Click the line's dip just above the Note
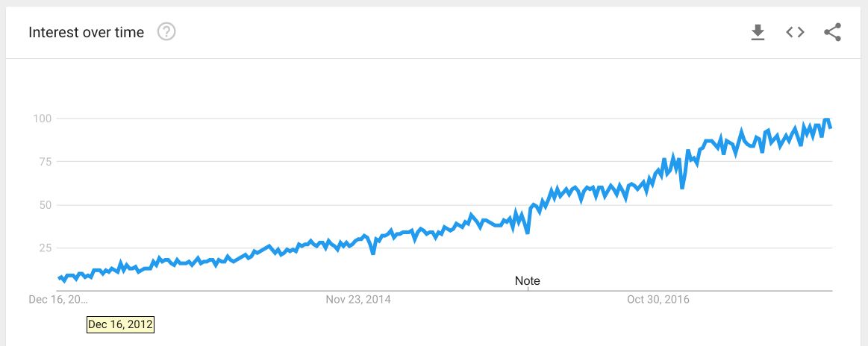This screenshot has width=868, height=346. (x=527, y=233)
